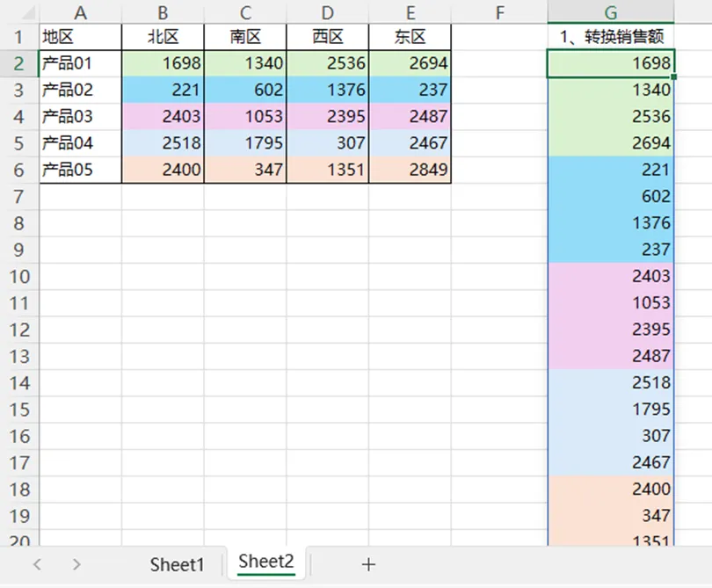Select the 产品02 cell
The height and width of the screenshot is (588, 712).
[80, 90]
